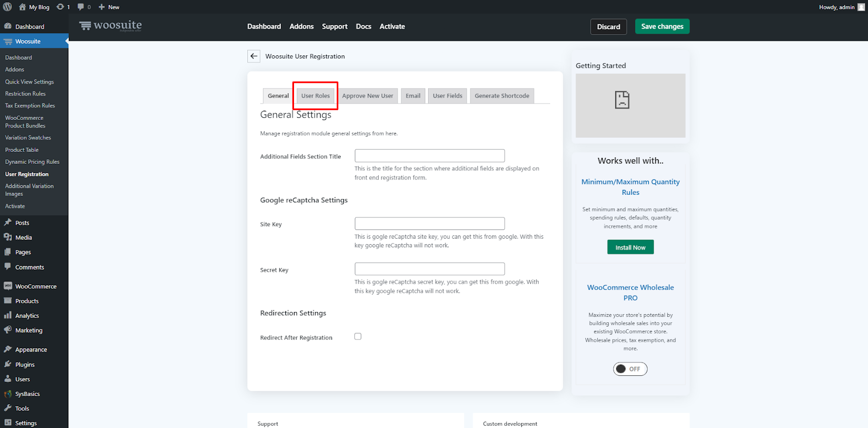Open Addons in Woosuite top navigation
868x428 pixels.
302,26
